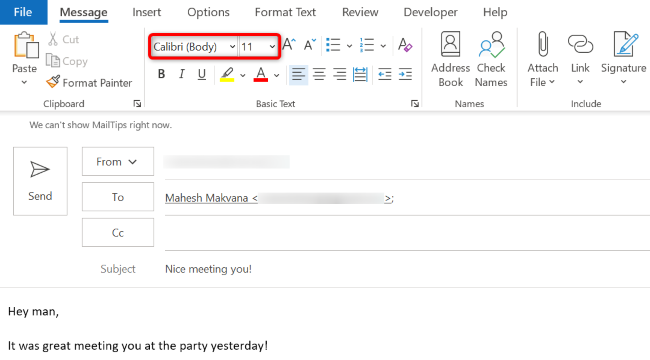Apply a numbered list
This screenshot has height=360, width=650.
pyautogui.click(x=367, y=45)
